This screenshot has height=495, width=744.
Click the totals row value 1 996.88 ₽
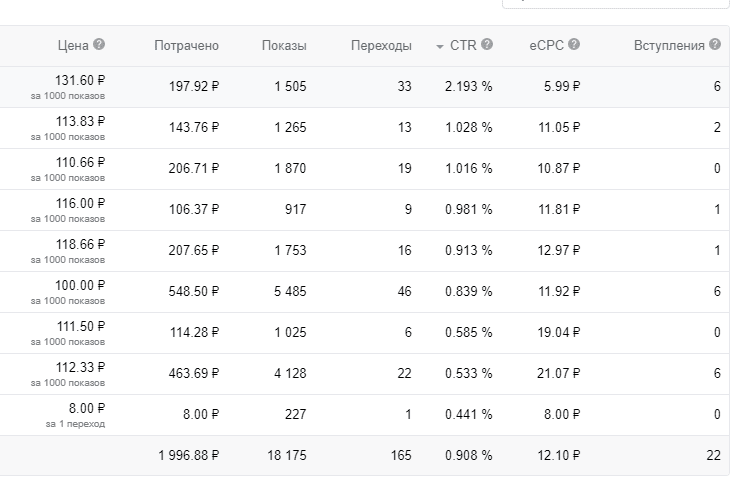click(x=188, y=456)
